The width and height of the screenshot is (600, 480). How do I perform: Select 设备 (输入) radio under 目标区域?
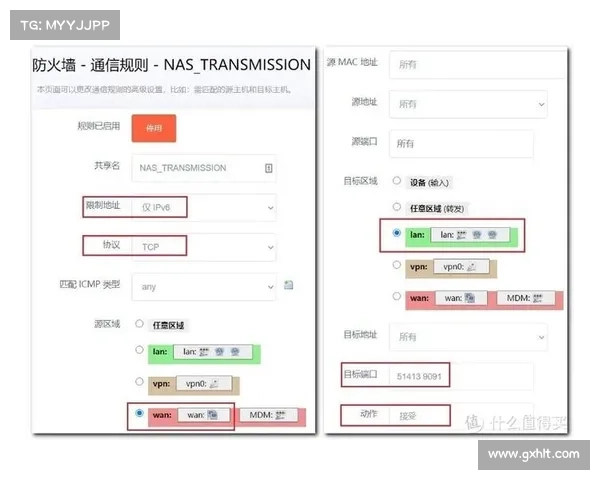(397, 180)
